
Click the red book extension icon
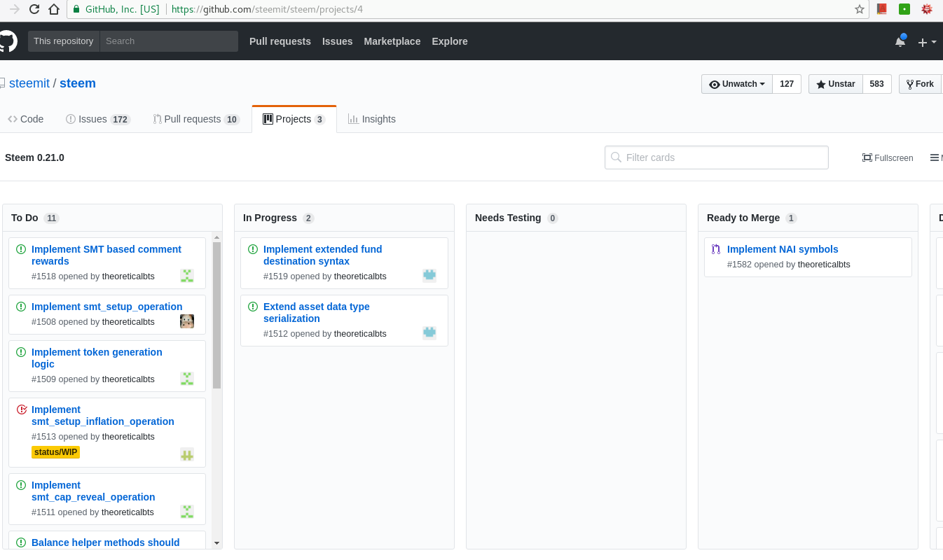(883, 9)
